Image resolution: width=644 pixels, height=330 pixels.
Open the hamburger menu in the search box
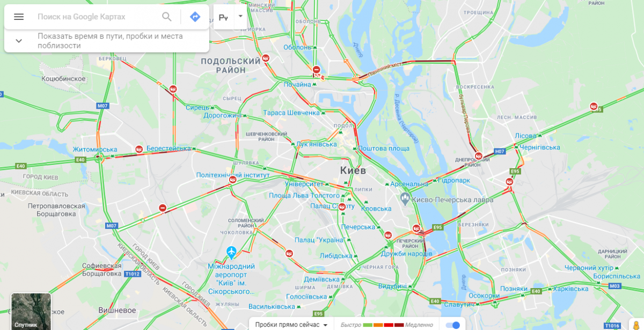tap(19, 17)
